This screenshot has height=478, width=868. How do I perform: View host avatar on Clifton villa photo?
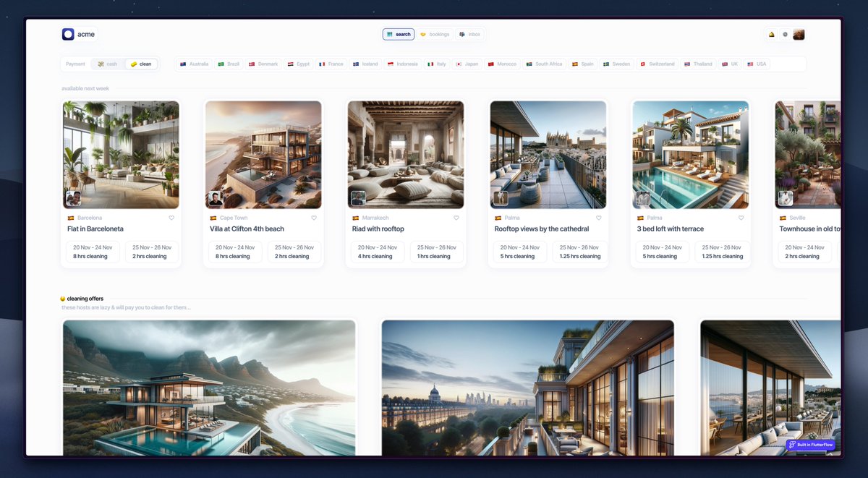pos(216,198)
